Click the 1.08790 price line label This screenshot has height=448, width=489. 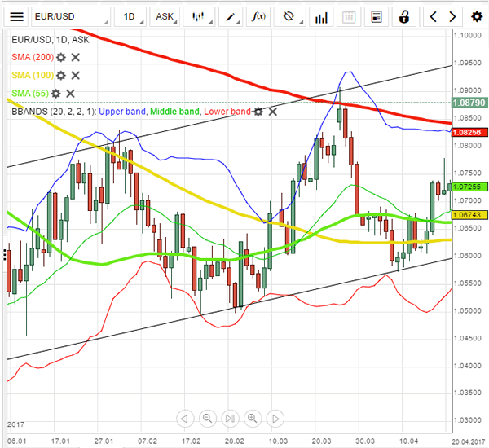pos(469,103)
